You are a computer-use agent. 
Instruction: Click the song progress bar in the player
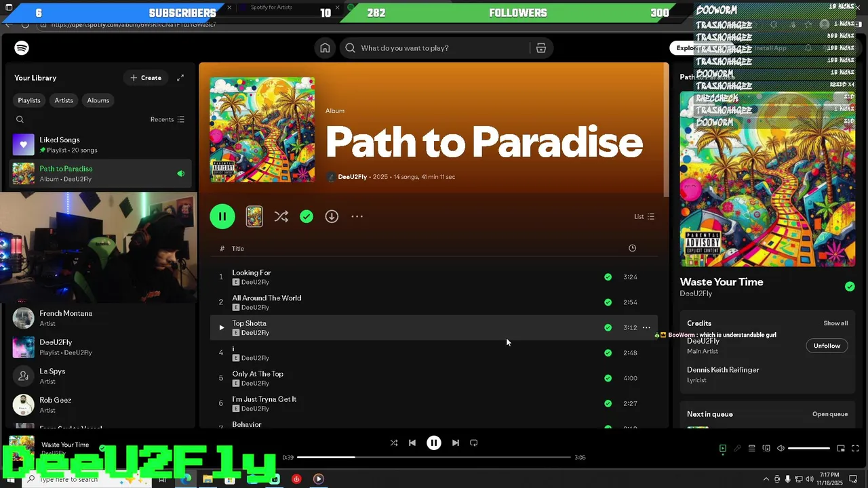434,457
